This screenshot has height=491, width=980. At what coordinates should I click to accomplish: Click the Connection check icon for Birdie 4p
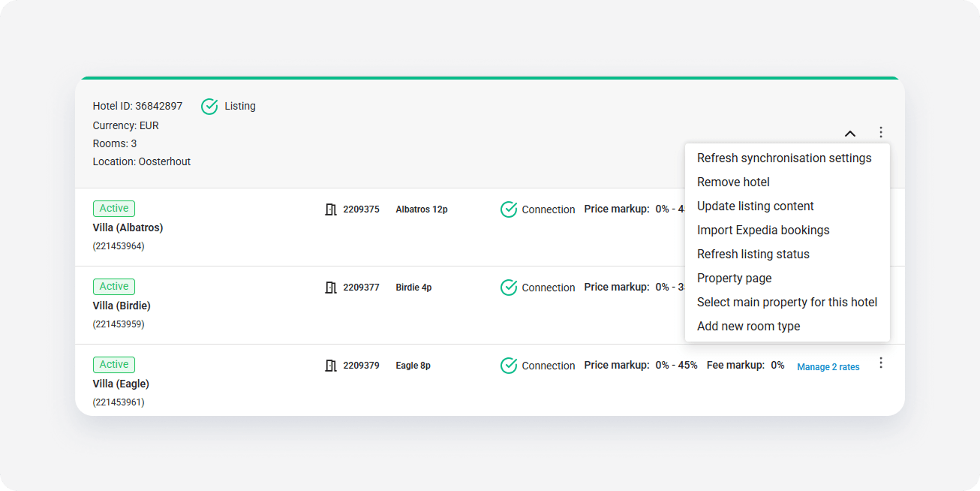(509, 288)
